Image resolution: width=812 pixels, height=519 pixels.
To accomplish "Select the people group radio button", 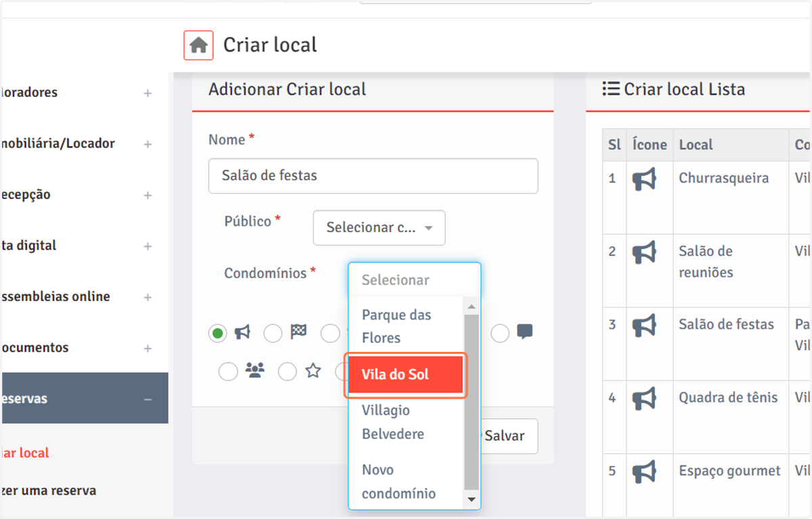I will pos(228,371).
